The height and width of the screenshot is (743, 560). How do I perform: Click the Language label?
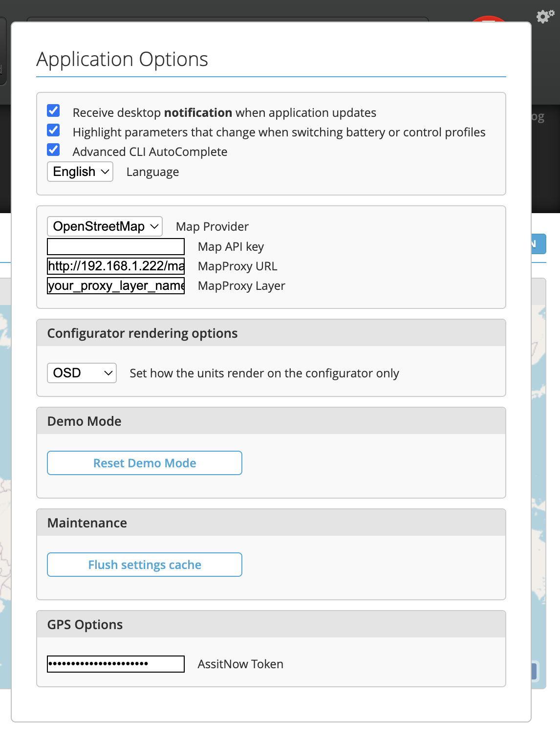tap(152, 172)
